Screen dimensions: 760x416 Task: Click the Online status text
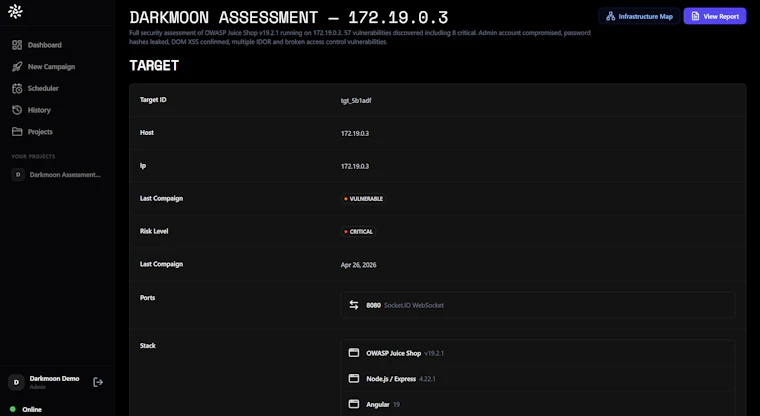pyautogui.click(x=32, y=409)
